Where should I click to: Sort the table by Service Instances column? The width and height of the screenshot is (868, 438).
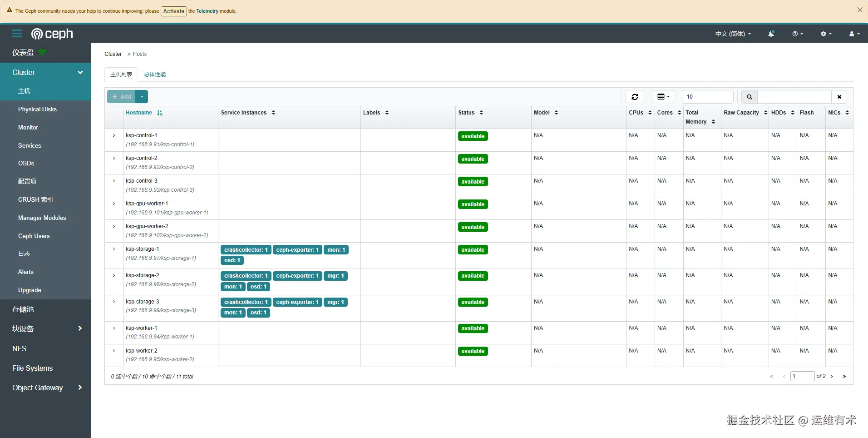click(248, 113)
